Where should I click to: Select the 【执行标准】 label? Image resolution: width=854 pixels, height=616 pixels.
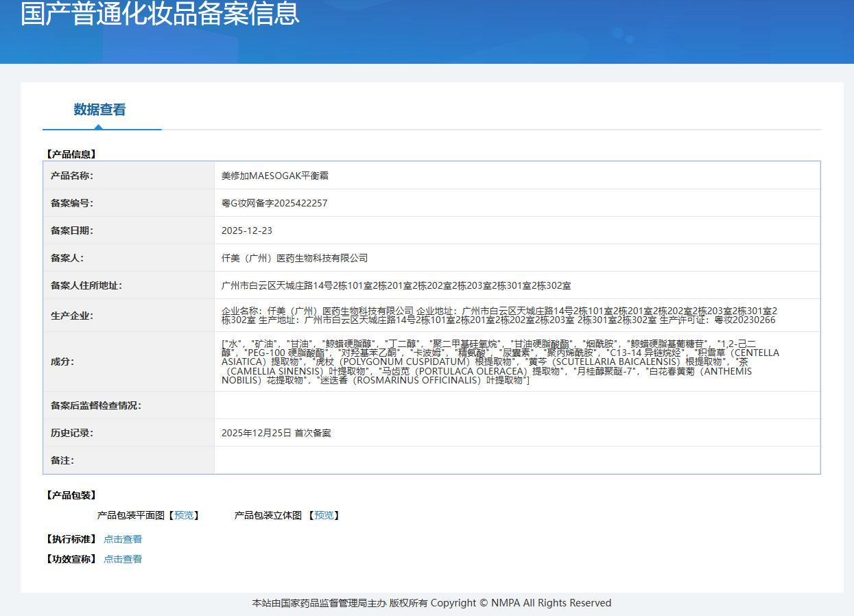click(x=71, y=539)
